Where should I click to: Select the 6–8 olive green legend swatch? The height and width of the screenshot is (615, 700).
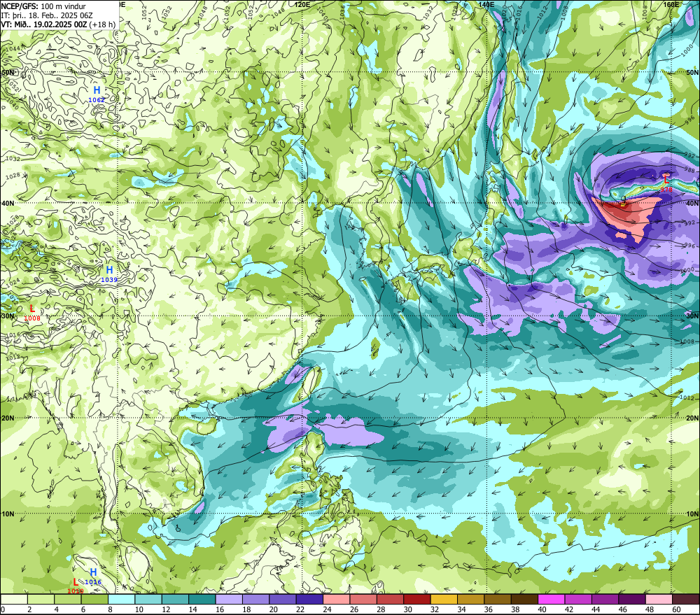pos(94,599)
